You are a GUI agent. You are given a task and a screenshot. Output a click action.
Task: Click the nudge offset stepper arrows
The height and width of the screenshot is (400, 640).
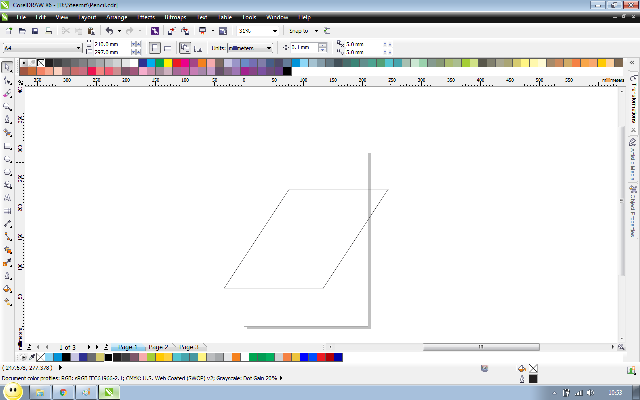[322, 47]
